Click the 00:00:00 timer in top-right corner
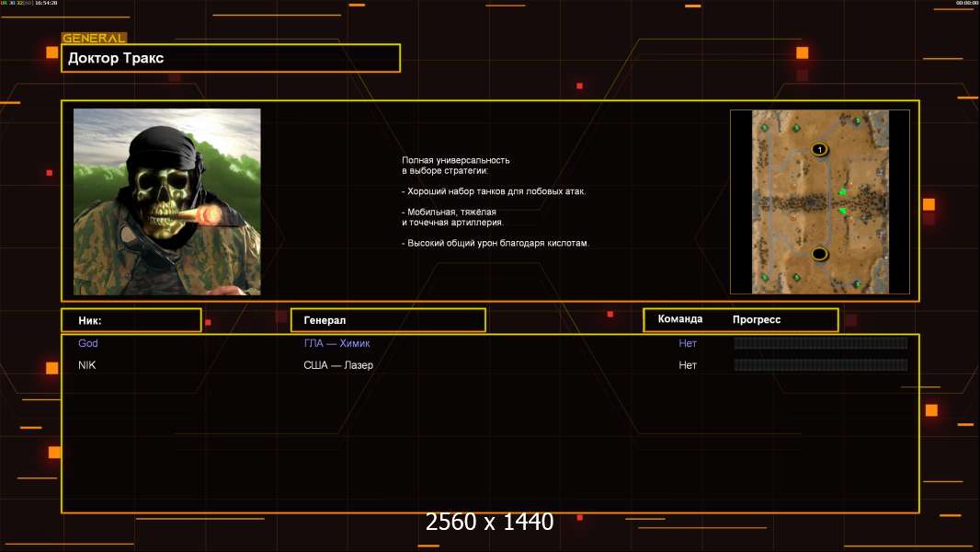The image size is (980, 552). coord(967,3)
